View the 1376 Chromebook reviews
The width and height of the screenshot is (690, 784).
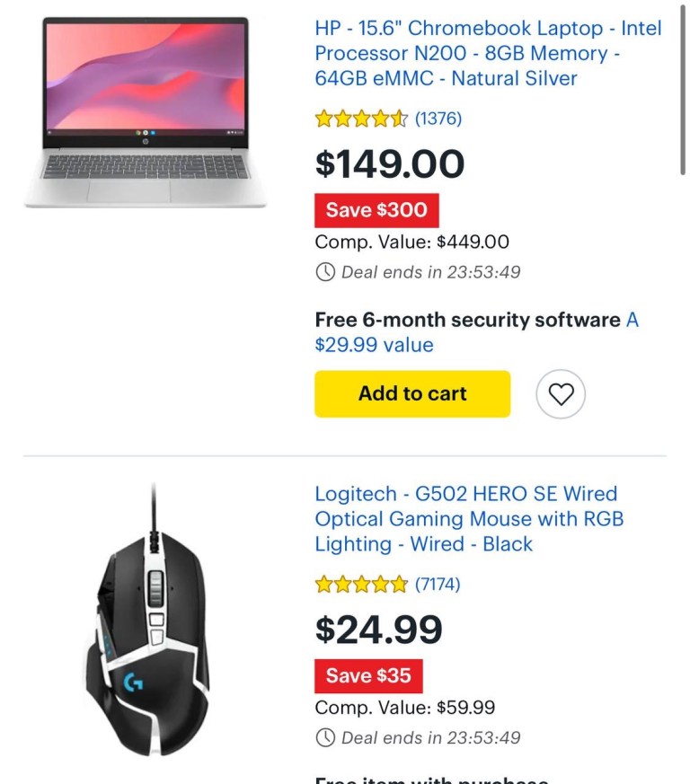coord(438,119)
